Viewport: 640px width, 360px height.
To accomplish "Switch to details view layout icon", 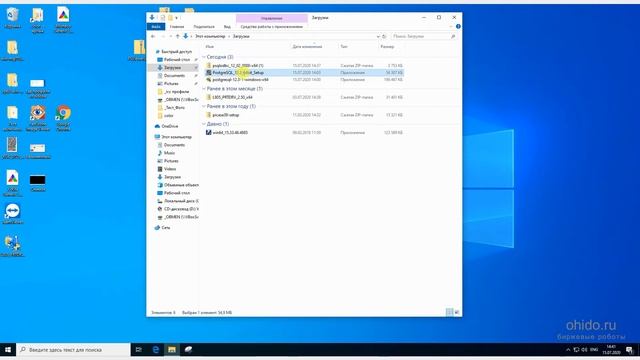I will coord(449,312).
